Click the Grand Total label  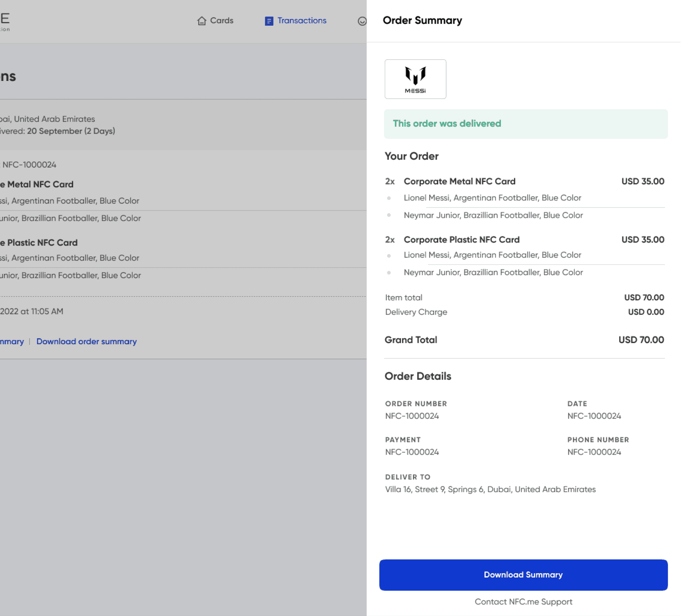pos(411,340)
